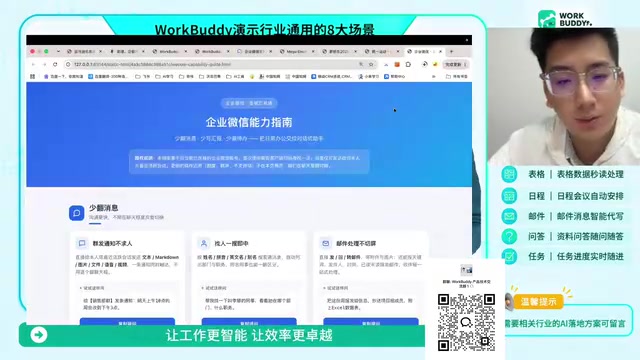The image size is (640, 360).
Task: Open the apps grid icon in the bookmarks bar
Action: (33, 76)
